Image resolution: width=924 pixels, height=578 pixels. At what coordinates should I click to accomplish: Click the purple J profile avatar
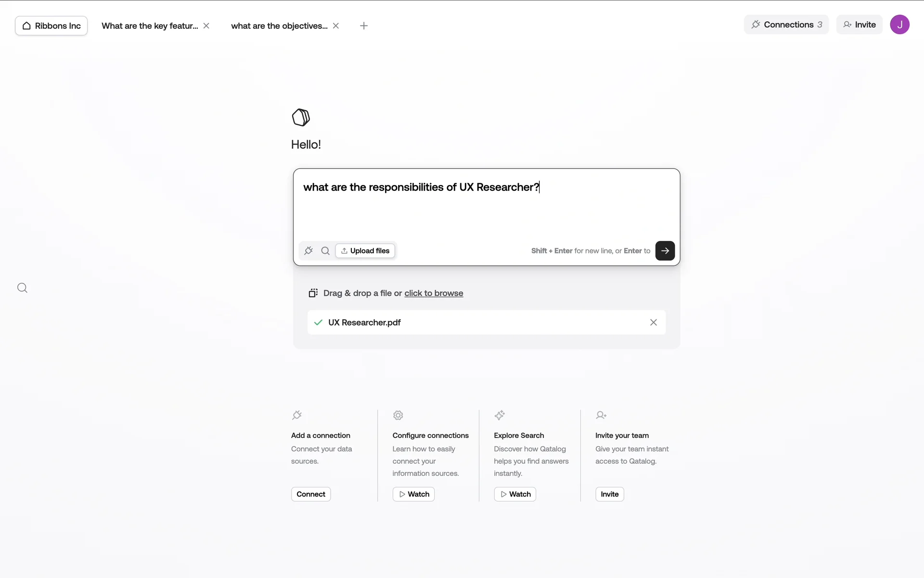[x=899, y=25]
